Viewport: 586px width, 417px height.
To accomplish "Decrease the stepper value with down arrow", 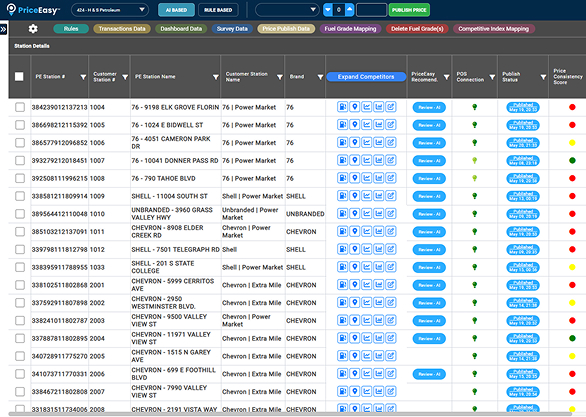I will 327,10.
